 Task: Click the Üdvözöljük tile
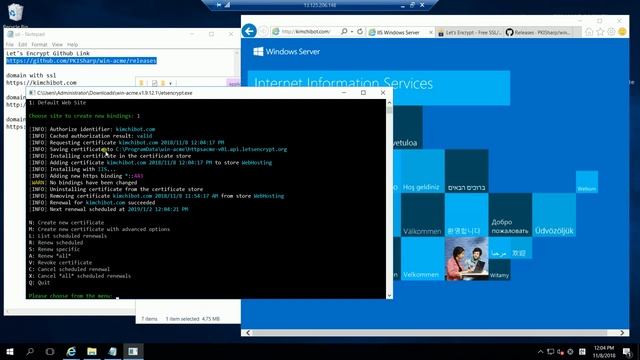(554, 215)
